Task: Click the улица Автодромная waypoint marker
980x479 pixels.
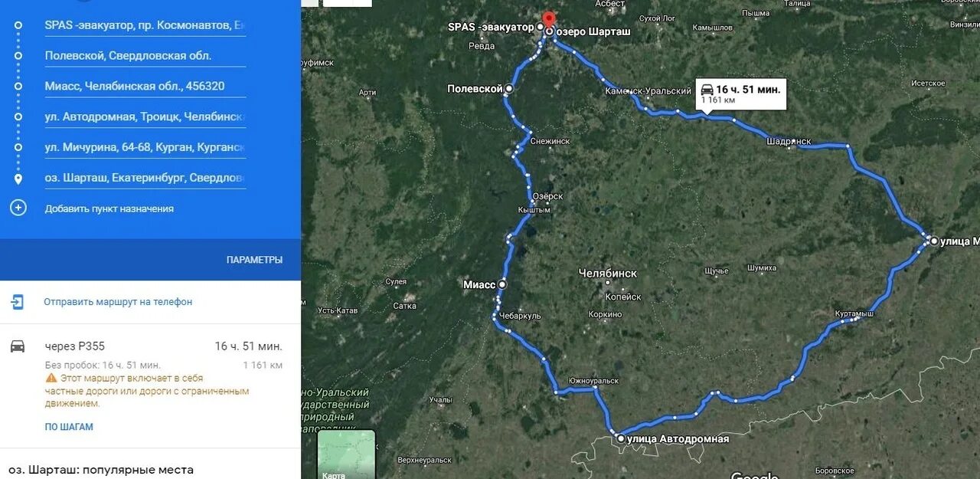Action: pos(620,439)
